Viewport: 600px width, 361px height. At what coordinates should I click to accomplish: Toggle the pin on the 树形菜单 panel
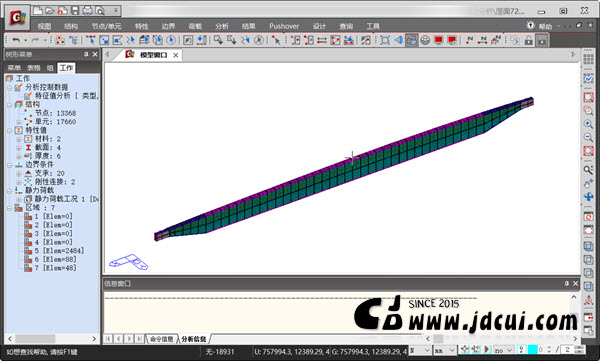[86, 54]
